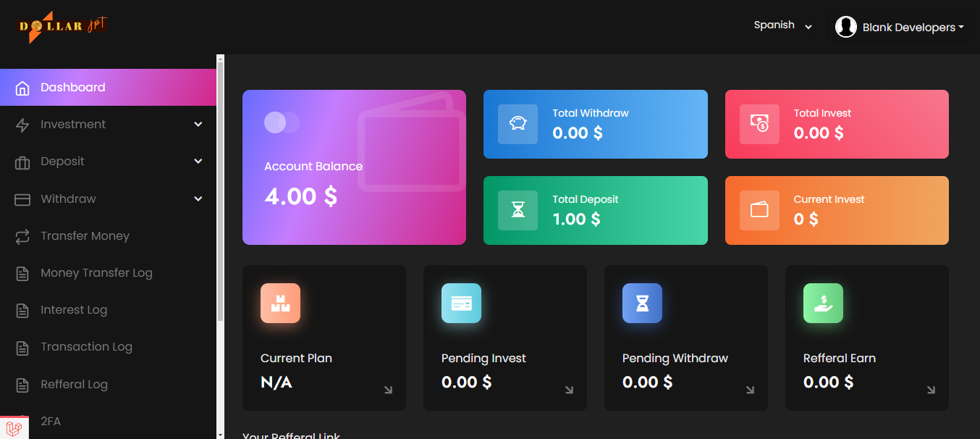Open the Spanish language dropdown
980x439 pixels.
point(782,25)
